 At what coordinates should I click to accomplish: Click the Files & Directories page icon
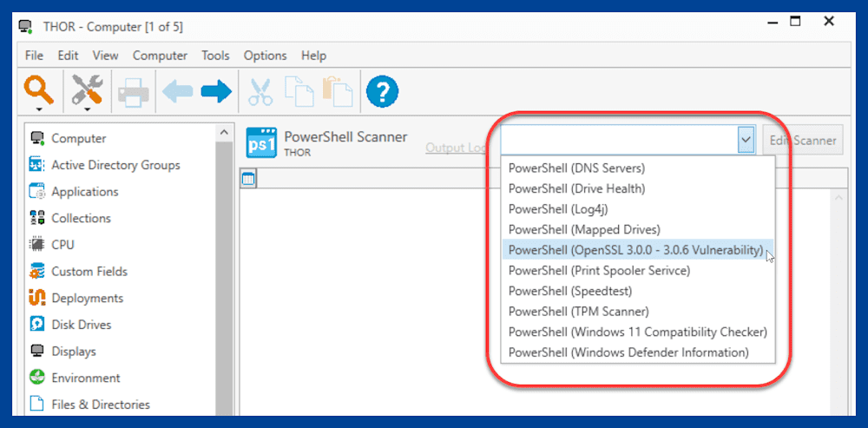click(x=36, y=405)
